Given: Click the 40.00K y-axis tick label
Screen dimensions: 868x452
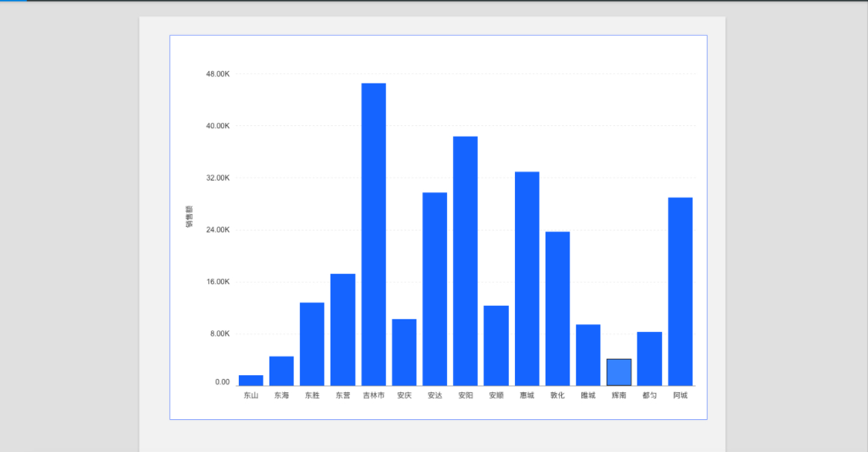Looking at the screenshot, I should [x=217, y=126].
